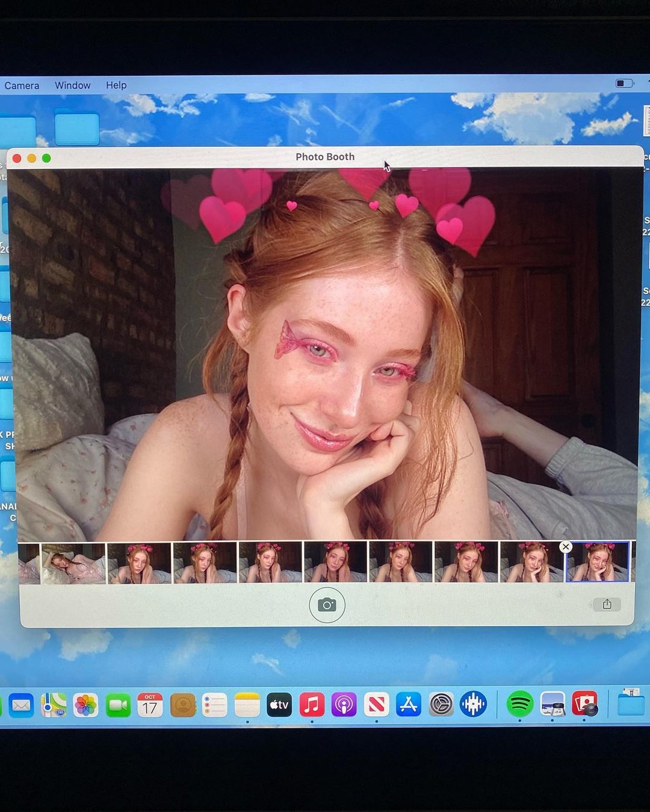
Task: Open the Window menu
Action: pos(73,85)
